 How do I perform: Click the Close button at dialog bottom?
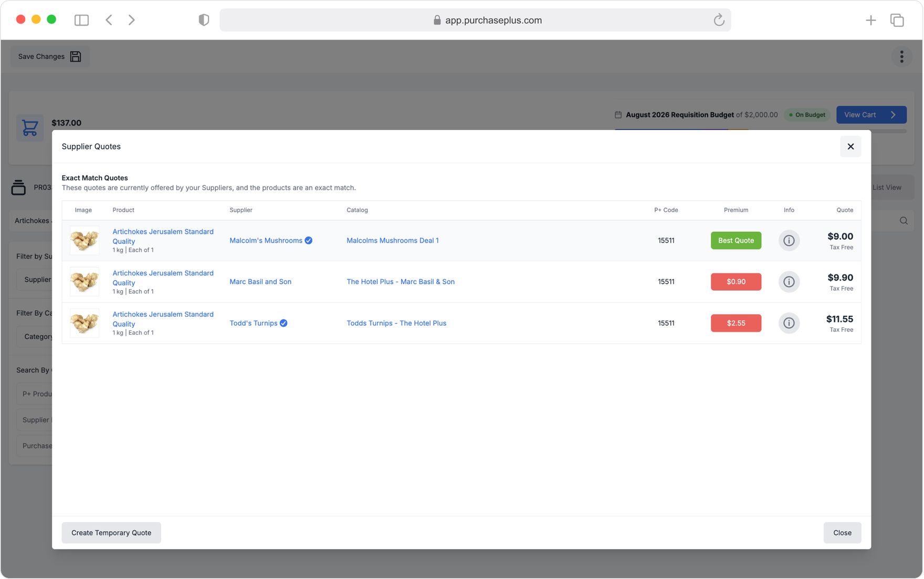click(842, 533)
